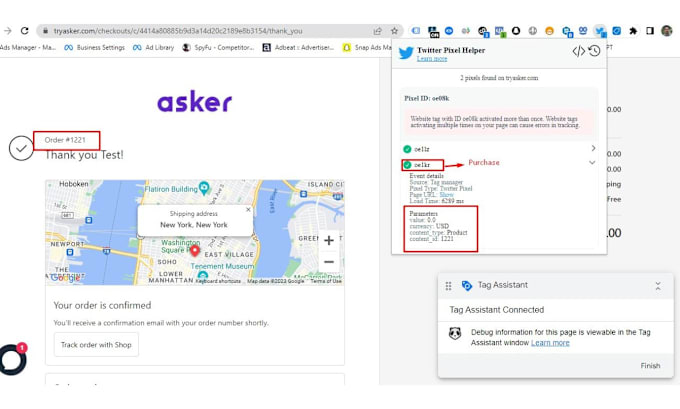This screenshot has height=409, width=680.
Task: Click the Google logo on the map
Action: pyautogui.click(x=65, y=278)
